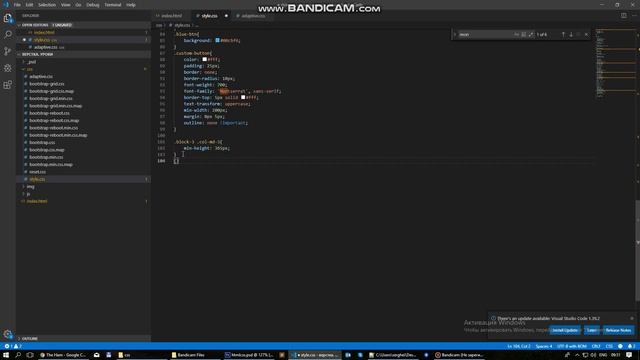Screen dimensions: 640x360
Task: Expand the _psd folder
Action: (31, 62)
